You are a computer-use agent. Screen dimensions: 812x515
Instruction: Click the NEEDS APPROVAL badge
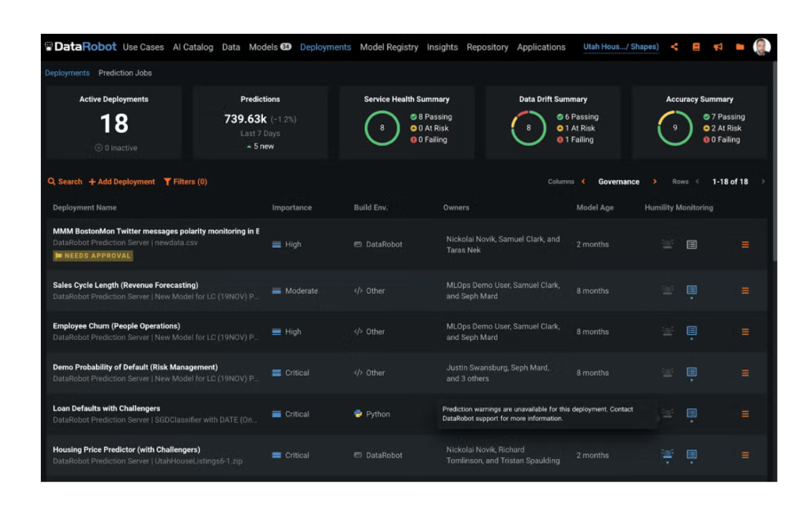(92, 256)
